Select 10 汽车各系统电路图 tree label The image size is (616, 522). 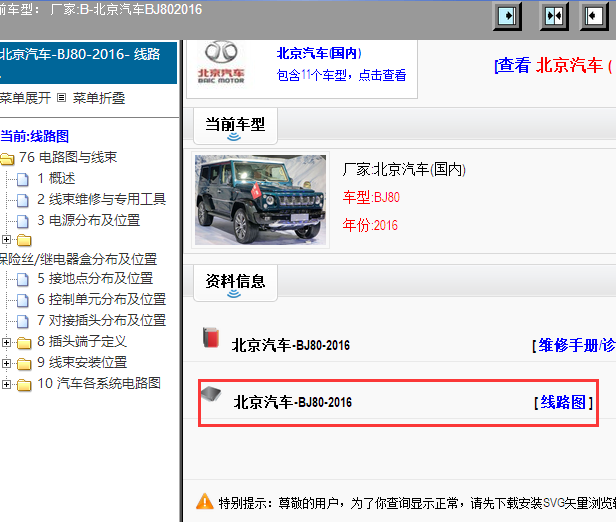coord(99,383)
